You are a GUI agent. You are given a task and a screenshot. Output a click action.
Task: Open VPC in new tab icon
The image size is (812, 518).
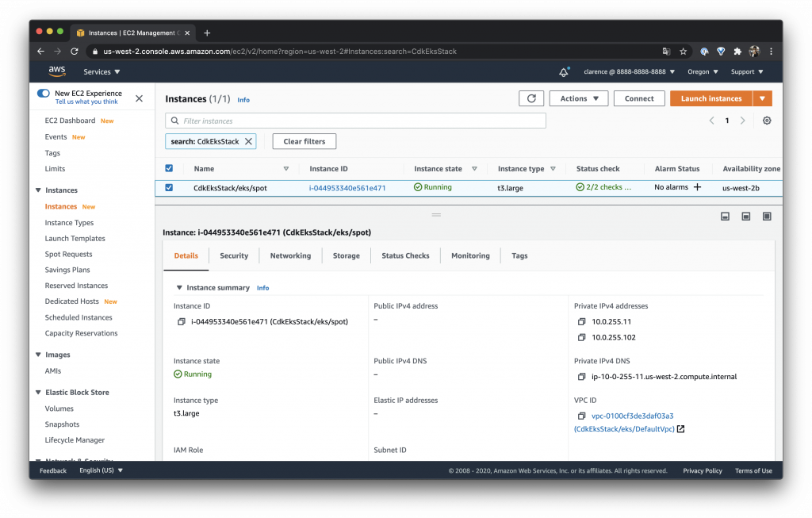point(681,429)
